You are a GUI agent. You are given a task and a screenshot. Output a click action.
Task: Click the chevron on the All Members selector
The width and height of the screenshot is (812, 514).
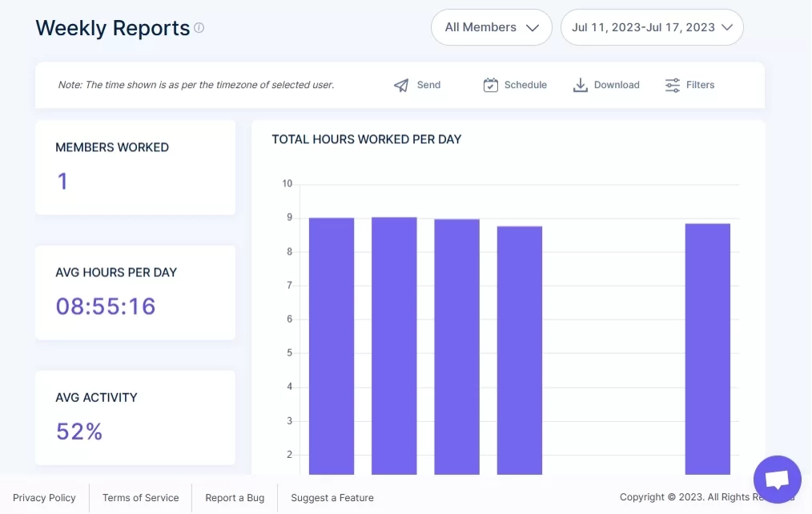533,26
